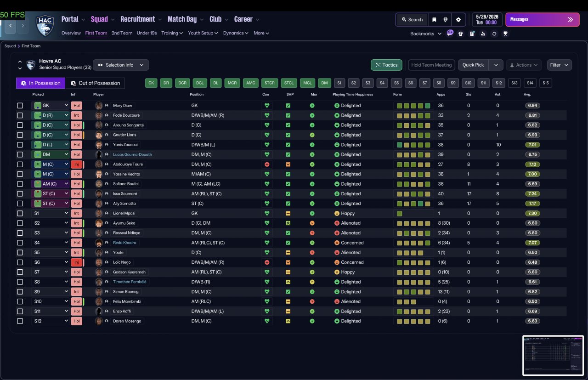Click the bookmark flag icon beside Search
Screen dimensions: 588x380
(434, 20)
